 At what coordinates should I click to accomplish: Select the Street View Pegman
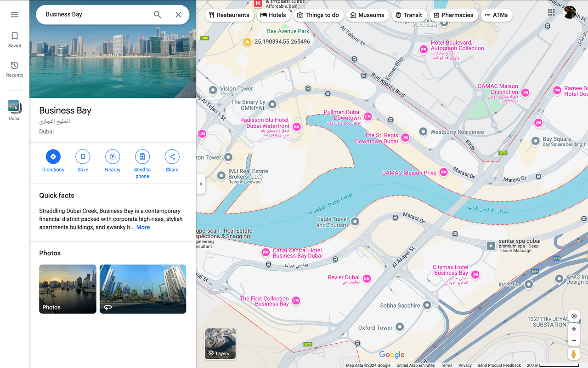[x=574, y=354]
